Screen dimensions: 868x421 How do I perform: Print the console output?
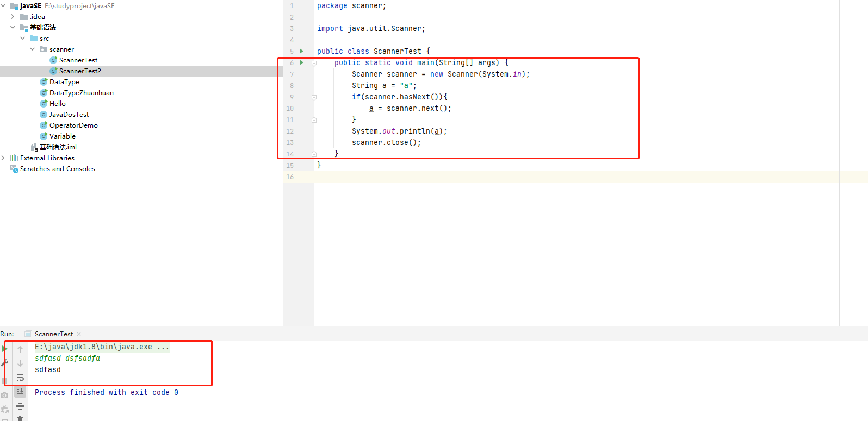[20, 406]
